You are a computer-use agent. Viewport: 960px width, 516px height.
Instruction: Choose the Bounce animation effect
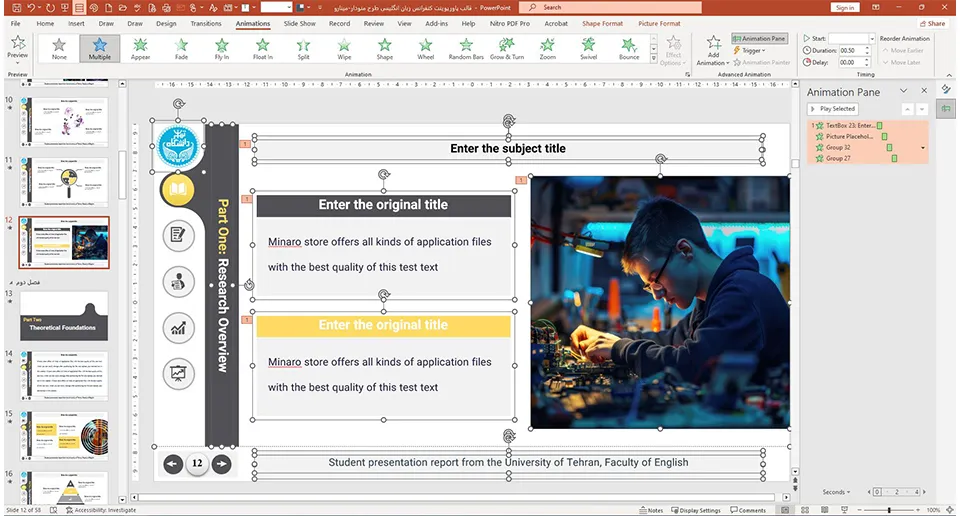tap(629, 48)
